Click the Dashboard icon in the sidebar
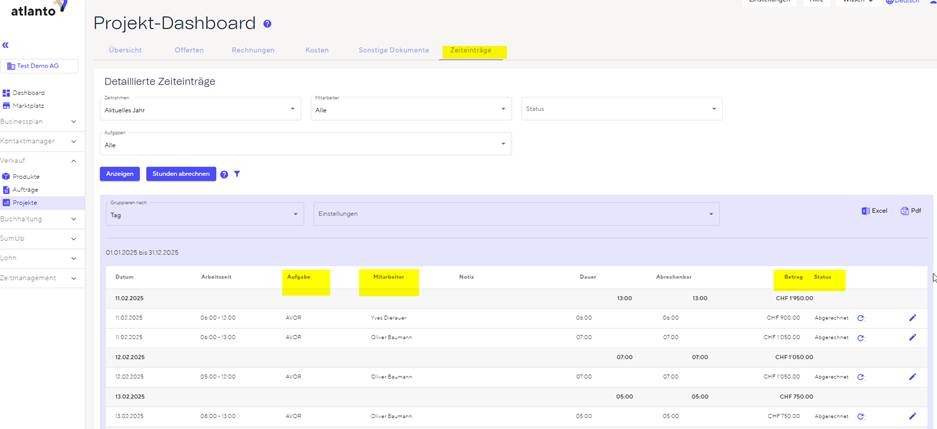Screen dimensions: 937x429 (7, 93)
